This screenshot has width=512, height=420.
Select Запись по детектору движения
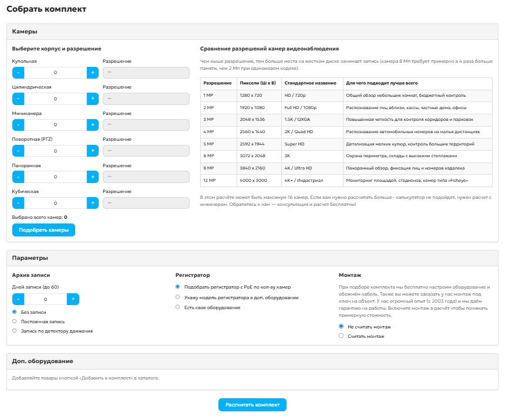tap(14, 331)
